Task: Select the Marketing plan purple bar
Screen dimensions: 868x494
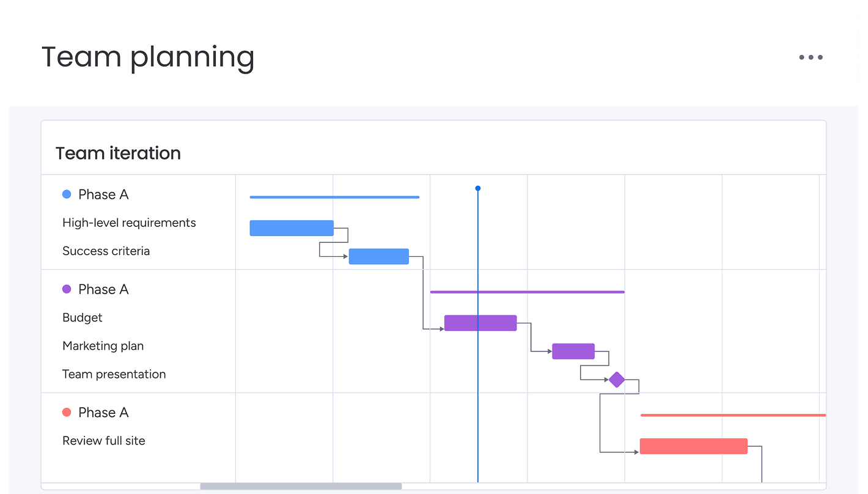Action: click(573, 350)
